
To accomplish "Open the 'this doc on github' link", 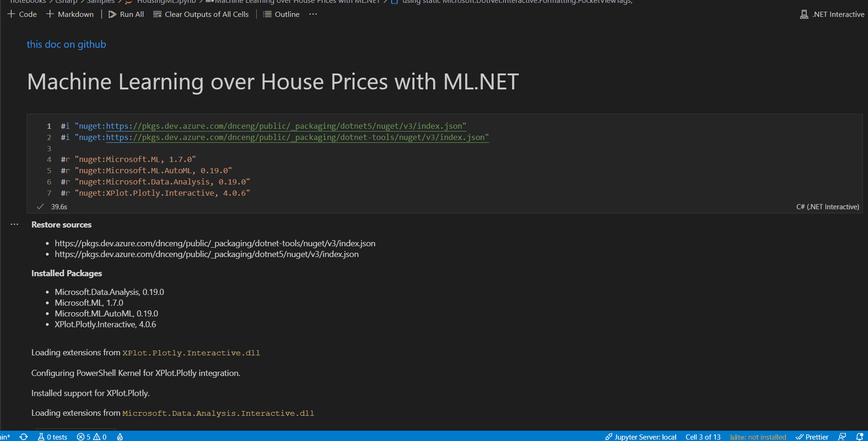I will [x=67, y=44].
